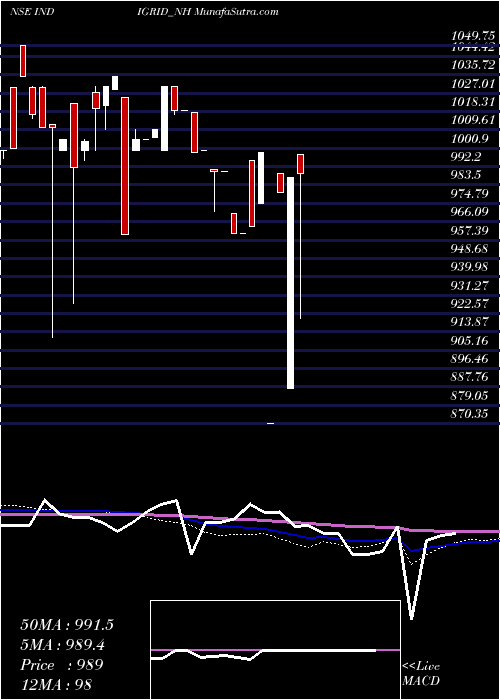Select the 931.27 price level label
Screen dimensions: 500x700
(469, 285)
